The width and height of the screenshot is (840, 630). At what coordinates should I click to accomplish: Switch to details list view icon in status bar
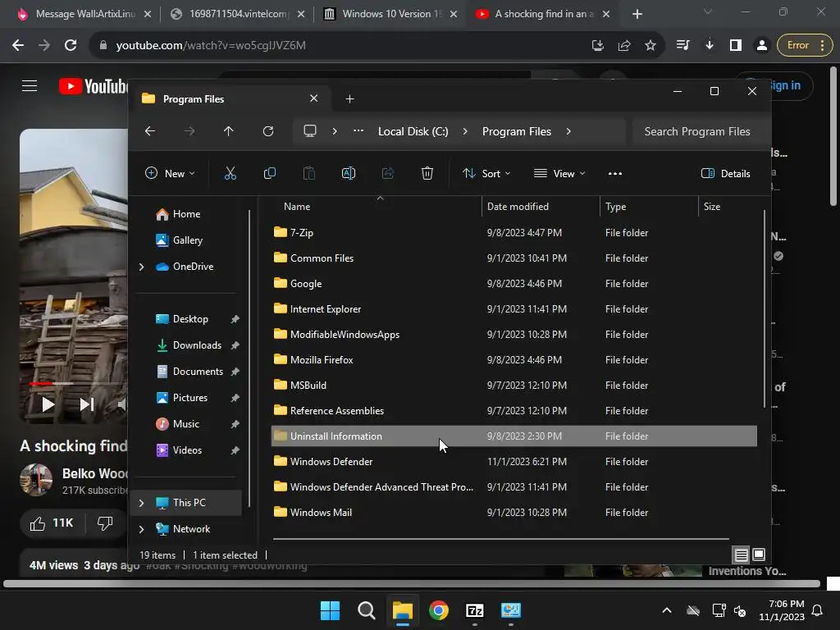(741, 555)
